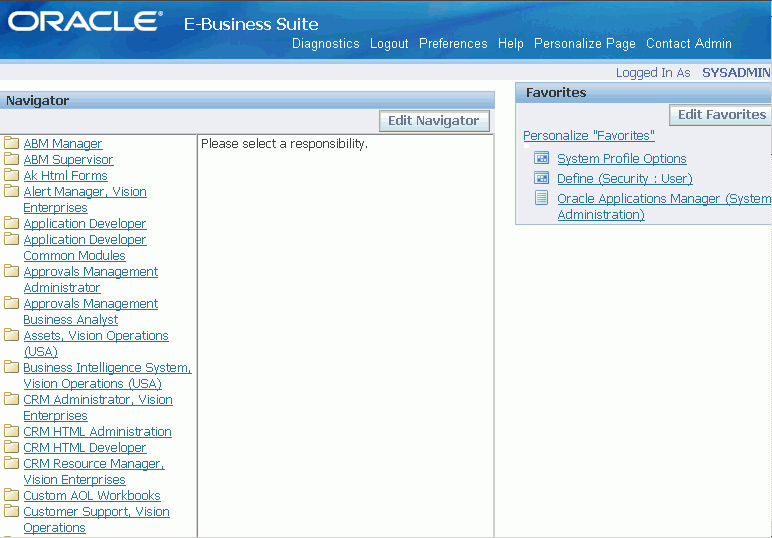Open the Diagnostics menu item
Image resolution: width=772 pixels, height=538 pixels.
(x=325, y=44)
